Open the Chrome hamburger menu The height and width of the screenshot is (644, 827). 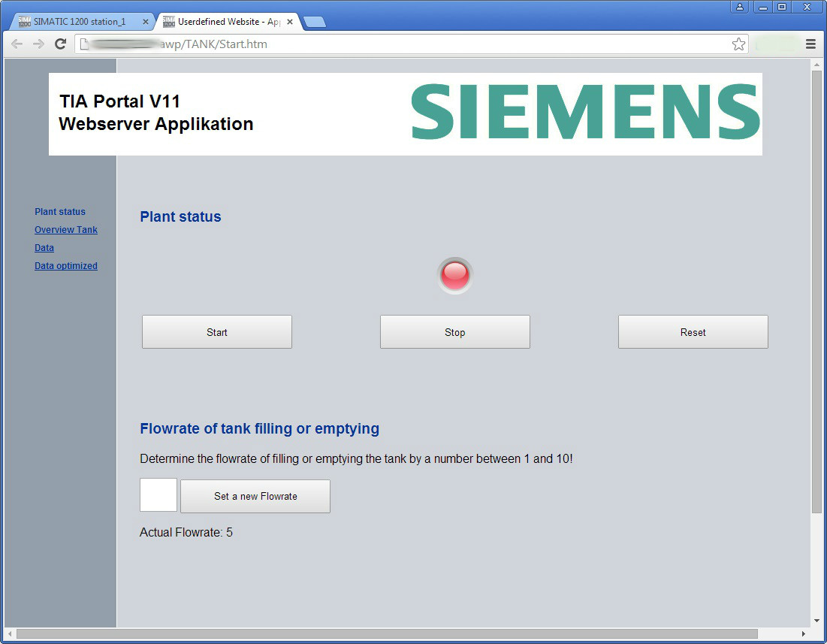(810, 44)
